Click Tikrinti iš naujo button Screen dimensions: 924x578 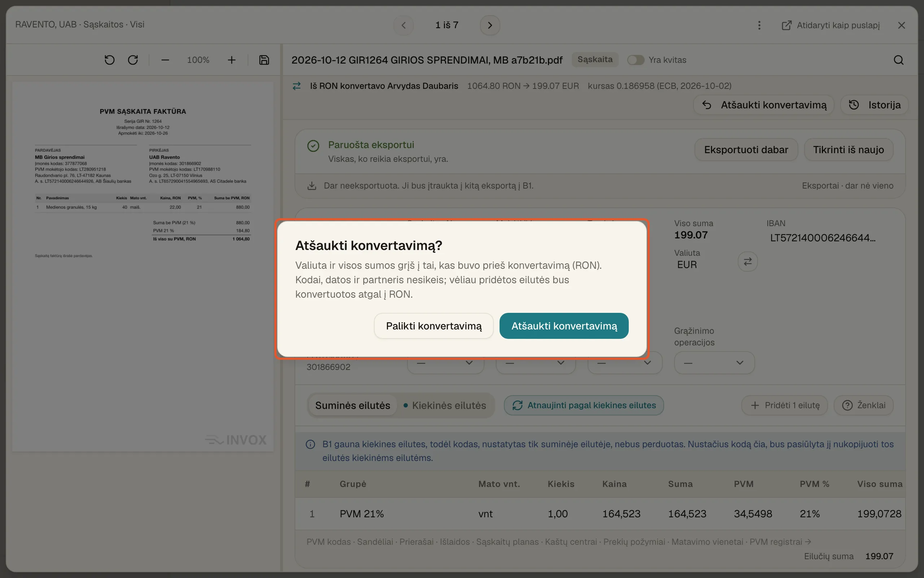[849, 150]
